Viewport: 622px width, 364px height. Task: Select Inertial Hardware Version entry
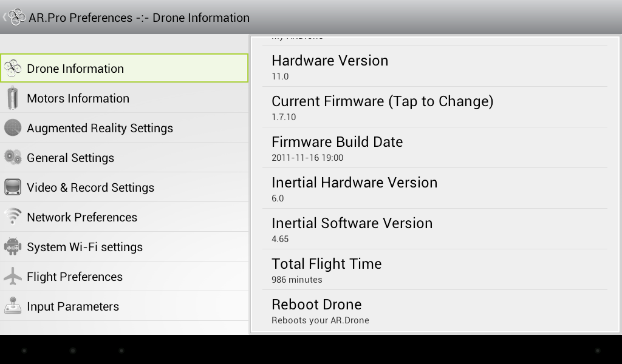pyautogui.click(x=435, y=189)
